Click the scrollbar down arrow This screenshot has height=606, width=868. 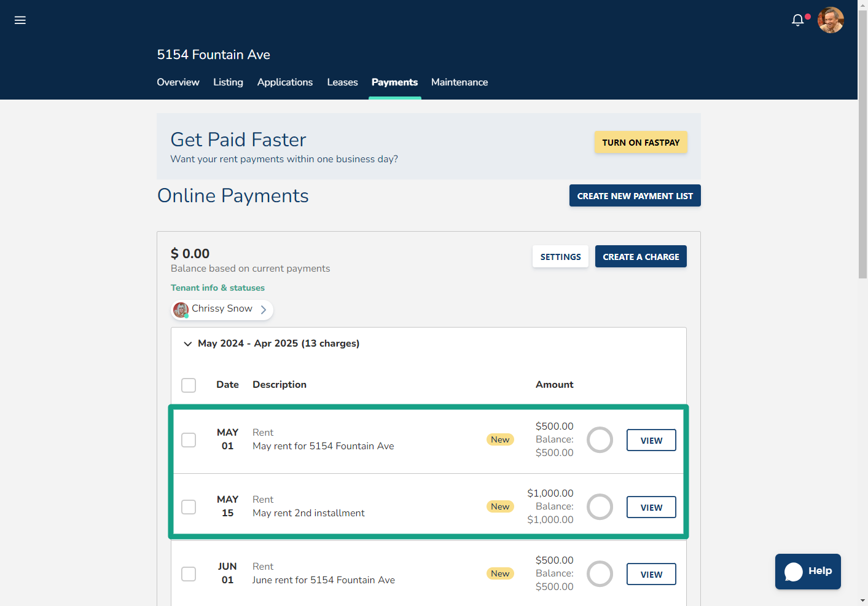tap(862, 600)
